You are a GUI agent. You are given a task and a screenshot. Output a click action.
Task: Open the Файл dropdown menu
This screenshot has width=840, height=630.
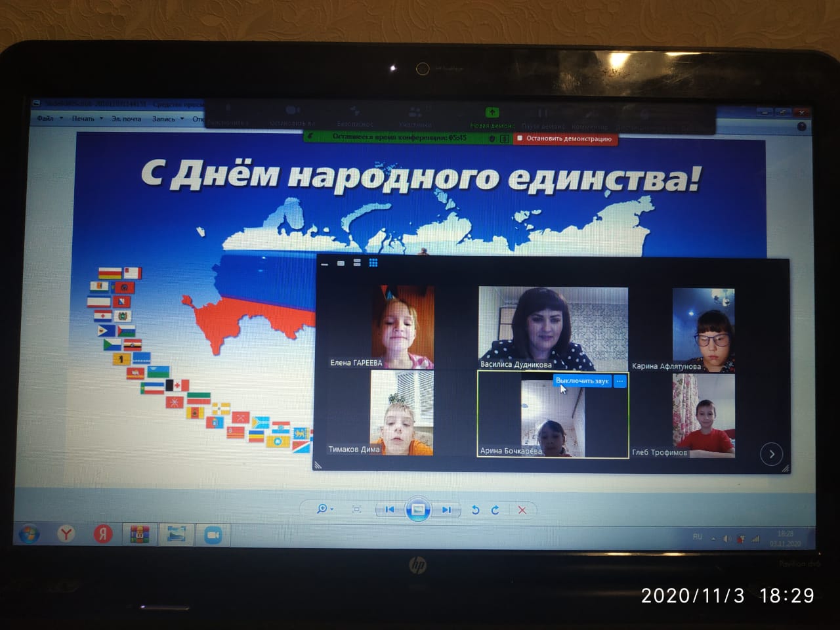tap(46, 119)
